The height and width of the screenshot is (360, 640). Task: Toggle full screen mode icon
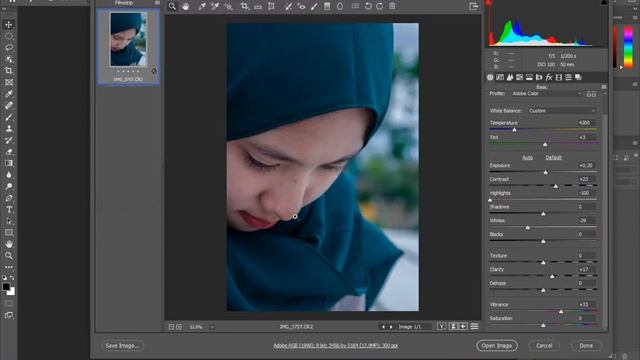[473, 6]
